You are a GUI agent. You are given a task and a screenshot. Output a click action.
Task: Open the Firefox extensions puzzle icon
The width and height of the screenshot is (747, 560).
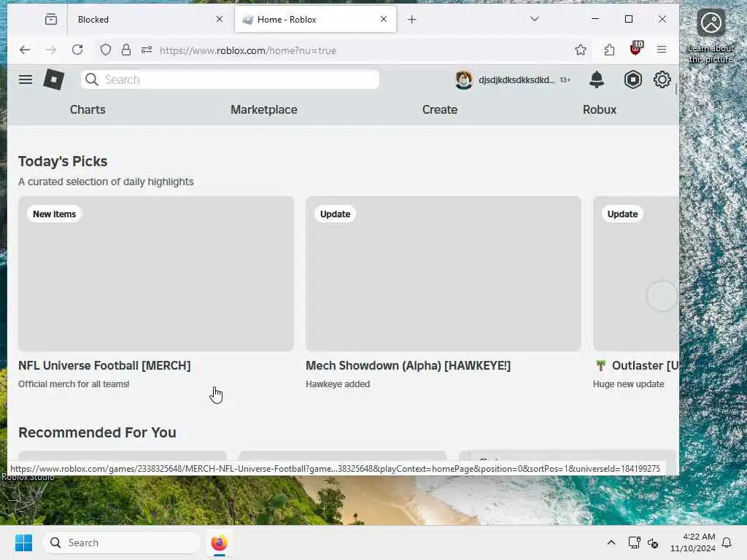[x=609, y=50]
